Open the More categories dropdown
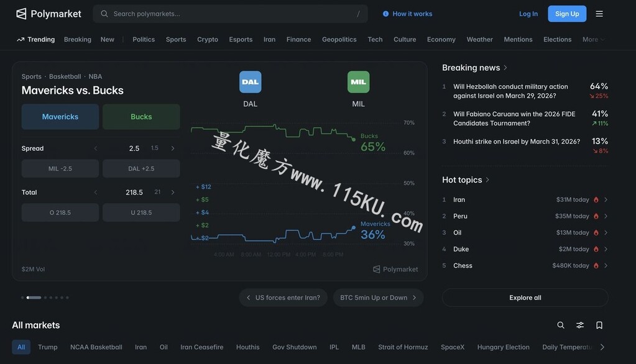The width and height of the screenshot is (636, 364). point(593,39)
